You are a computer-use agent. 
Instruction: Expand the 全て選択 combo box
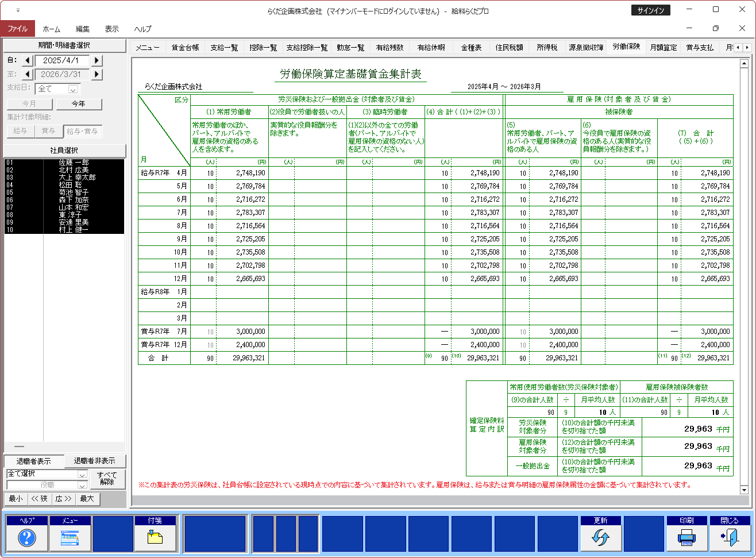click(82, 474)
